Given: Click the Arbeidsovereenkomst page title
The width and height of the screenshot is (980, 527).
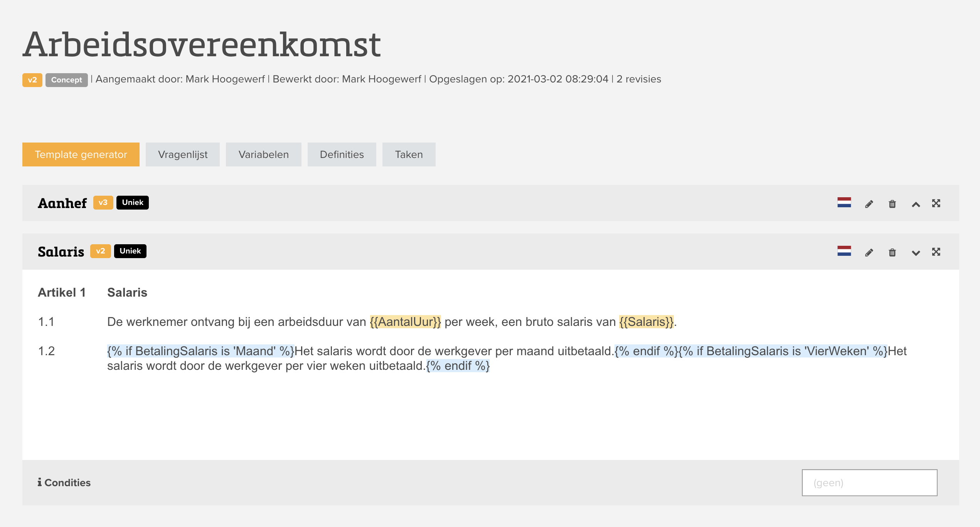Looking at the screenshot, I should (202, 45).
